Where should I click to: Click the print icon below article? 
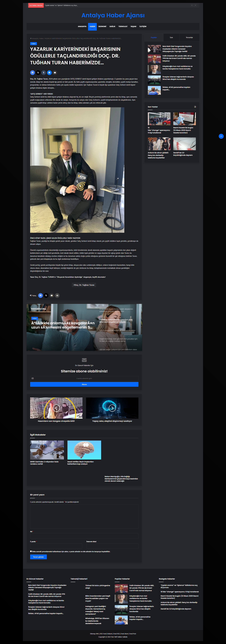(x=57, y=295)
